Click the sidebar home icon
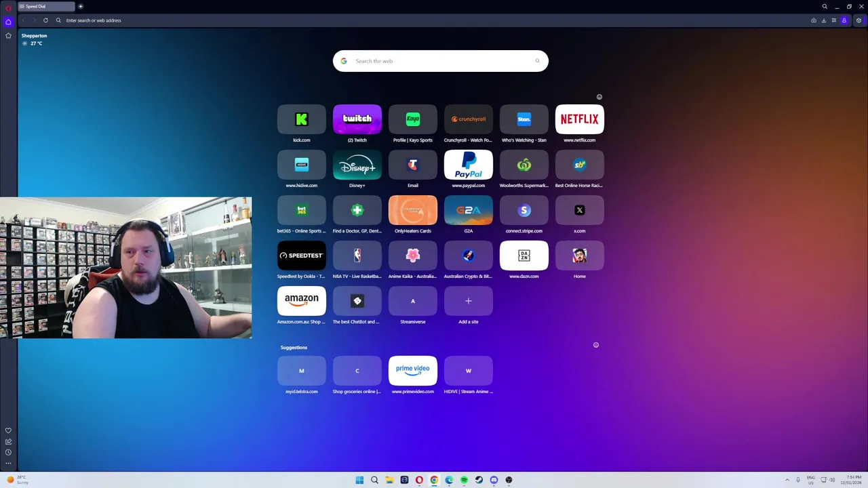 click(x=8, y=22)
